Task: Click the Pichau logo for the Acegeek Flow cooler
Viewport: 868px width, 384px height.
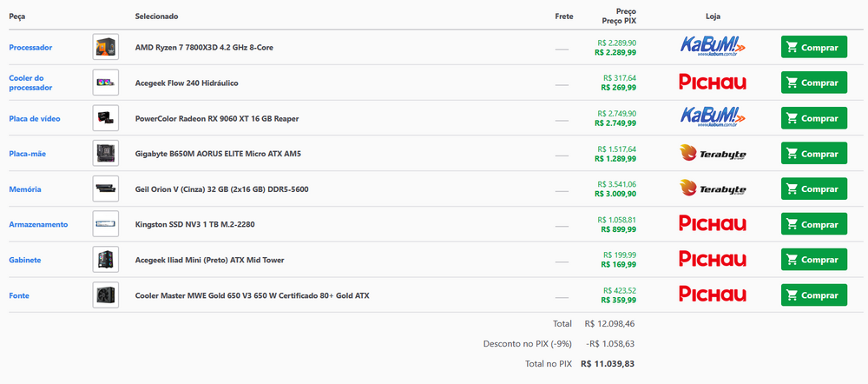Action: [x=713, y=83]
